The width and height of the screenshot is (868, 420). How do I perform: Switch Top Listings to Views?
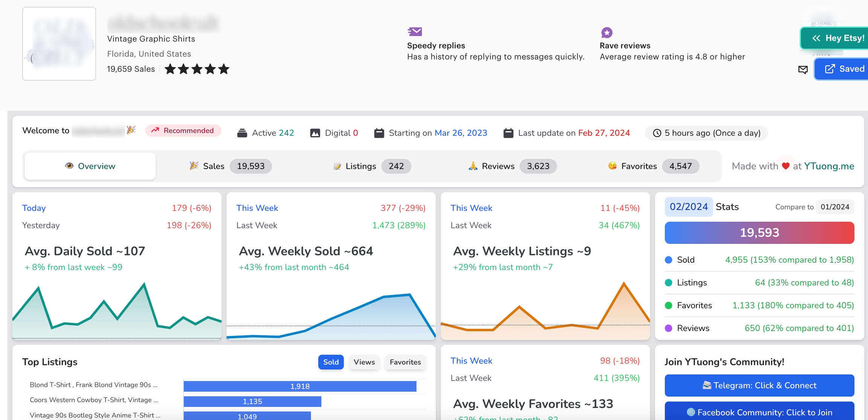364,362
